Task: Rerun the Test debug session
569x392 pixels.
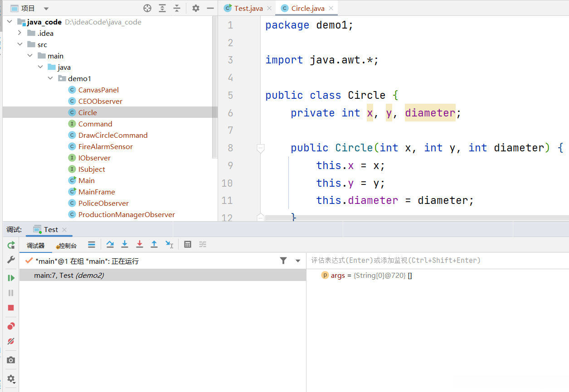Action: 11,245
